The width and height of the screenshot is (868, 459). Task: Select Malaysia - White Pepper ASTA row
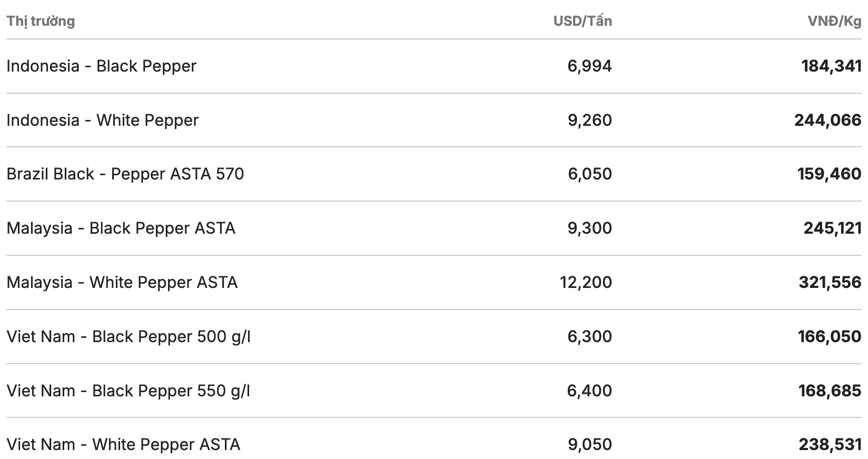(x=122, y=283)
